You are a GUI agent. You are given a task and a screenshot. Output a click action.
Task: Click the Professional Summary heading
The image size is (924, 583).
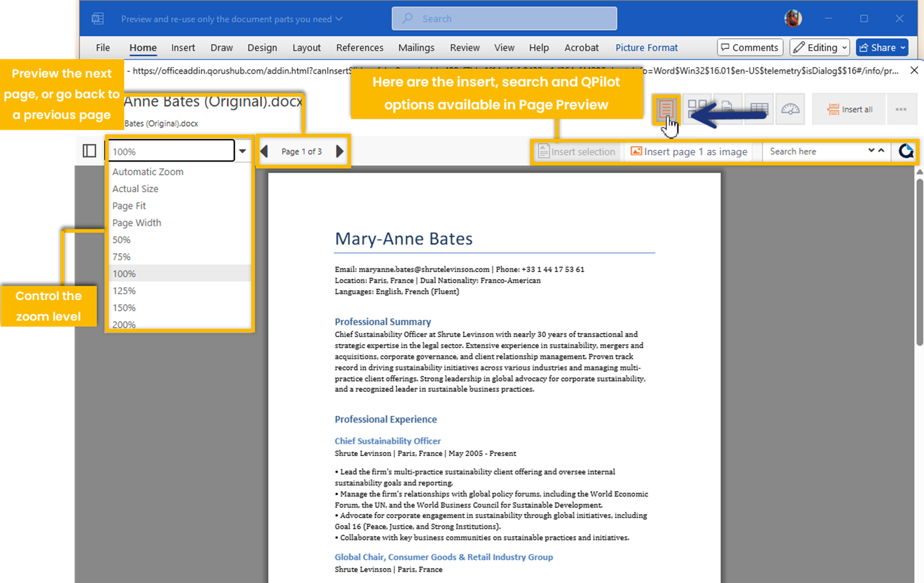point(383,321)
